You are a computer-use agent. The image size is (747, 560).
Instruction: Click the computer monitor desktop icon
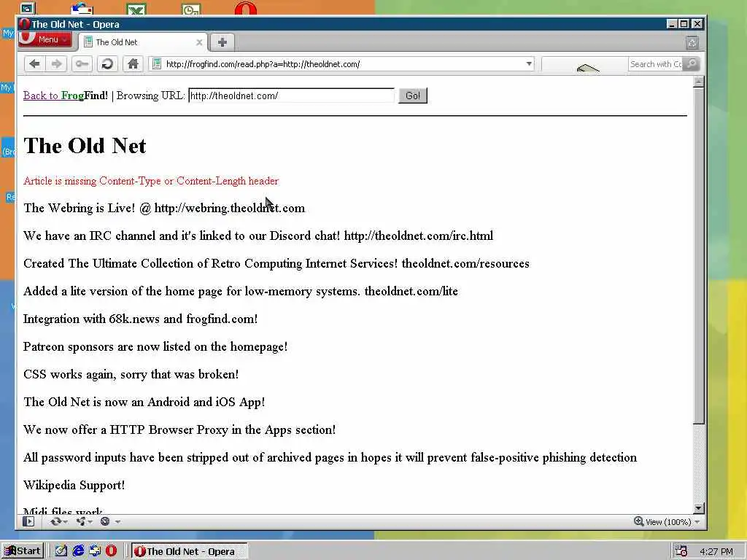tap(27, 8)
